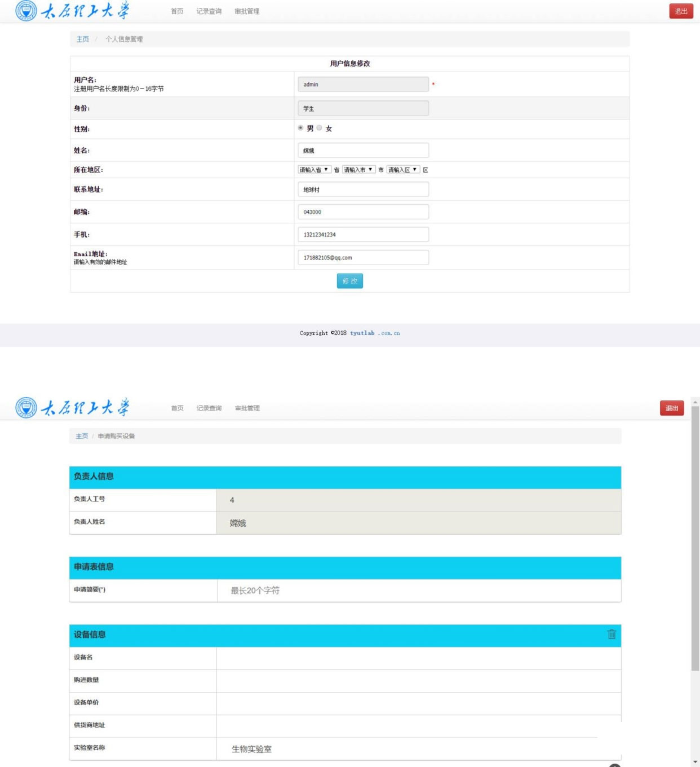Click the vertical scrollbar thumb
Image resolution: width=700 pixels, height=767 pixels.
695,536
